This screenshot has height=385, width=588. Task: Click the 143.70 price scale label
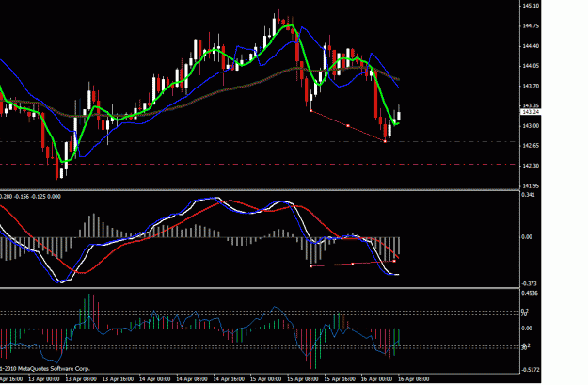[x=531, y=86]
